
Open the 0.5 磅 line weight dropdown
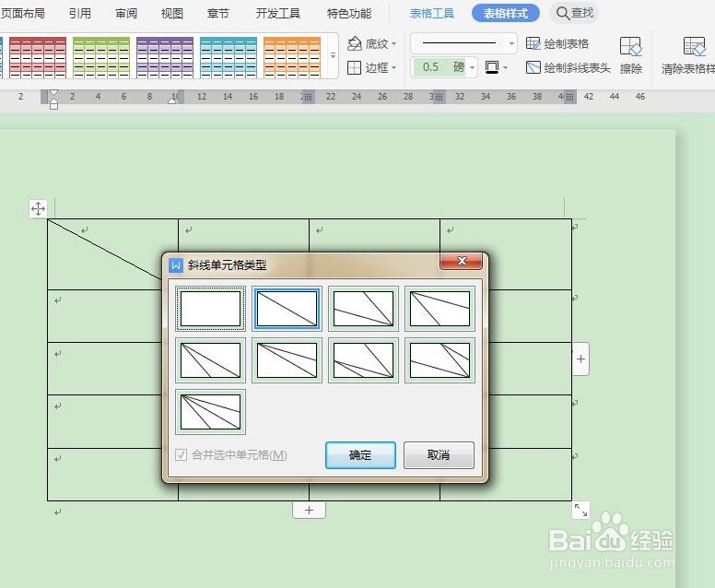[473, 67]
